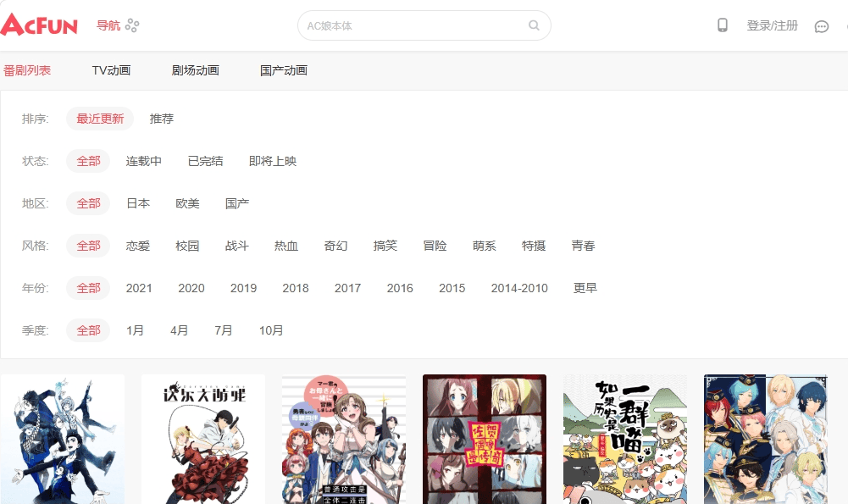Filter season by 10月
Screen dimensions: 848x504
(271, 330)
